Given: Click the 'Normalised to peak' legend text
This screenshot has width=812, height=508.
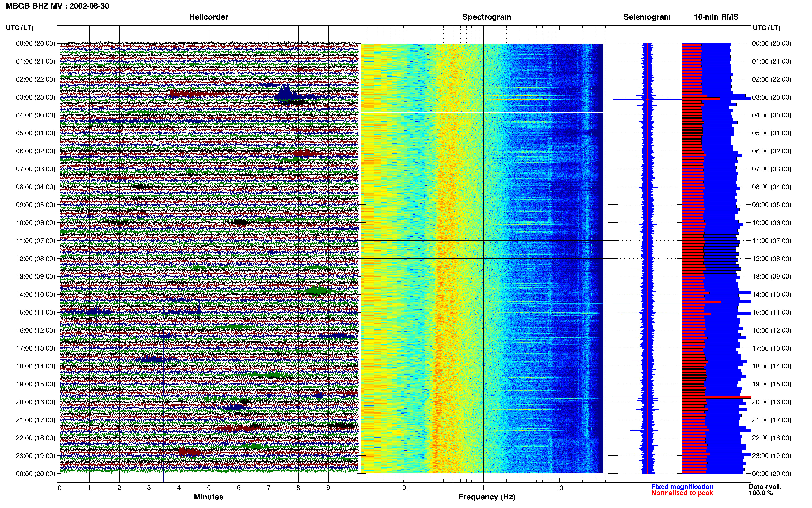Looking at the screenshot, I should point(682,493).
